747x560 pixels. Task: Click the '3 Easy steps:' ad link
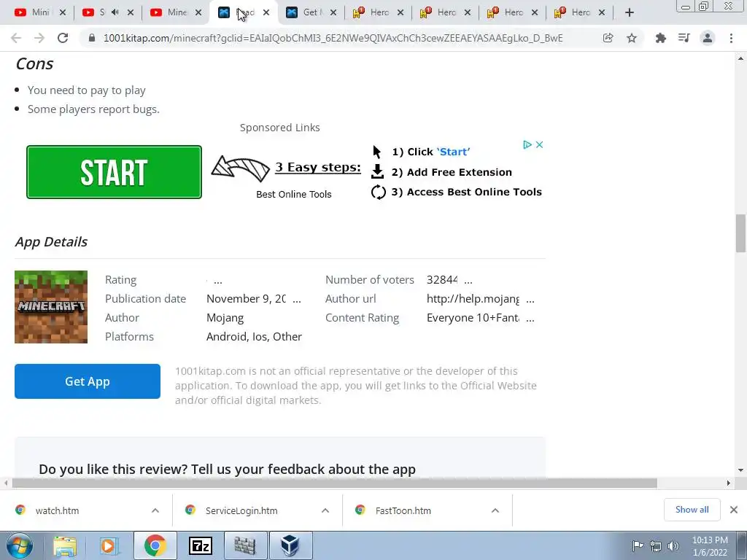(x=318, y=168)
